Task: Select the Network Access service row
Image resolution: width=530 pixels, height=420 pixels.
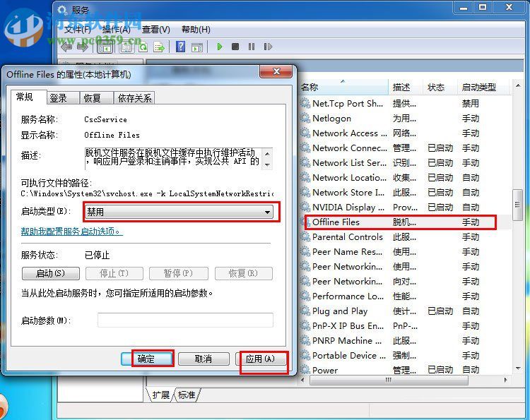Action: click(405, 133)
